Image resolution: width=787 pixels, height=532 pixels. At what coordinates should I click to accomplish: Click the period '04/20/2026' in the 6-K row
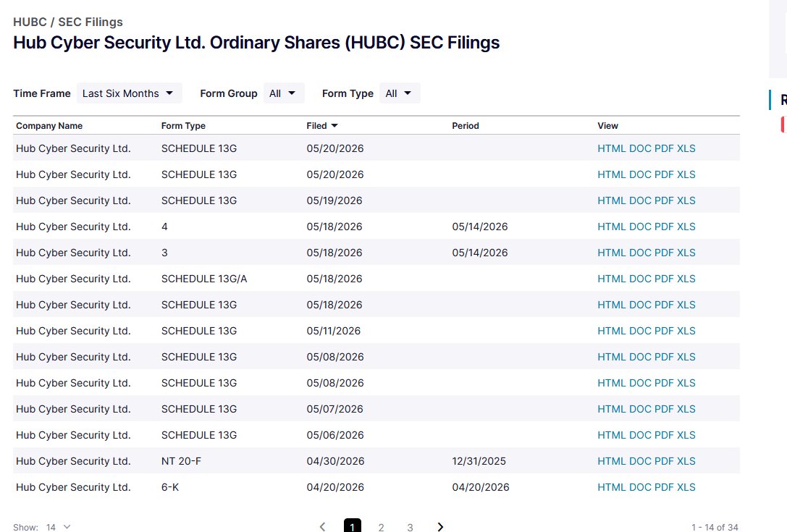pyautogui.click(x=480, y=487)
